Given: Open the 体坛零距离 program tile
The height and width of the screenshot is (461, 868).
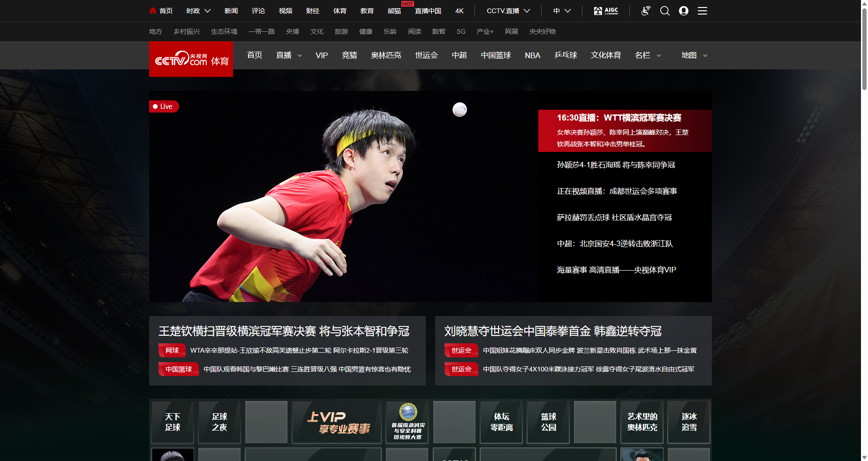Looking at the screenshot, I should tap(501, 422).
